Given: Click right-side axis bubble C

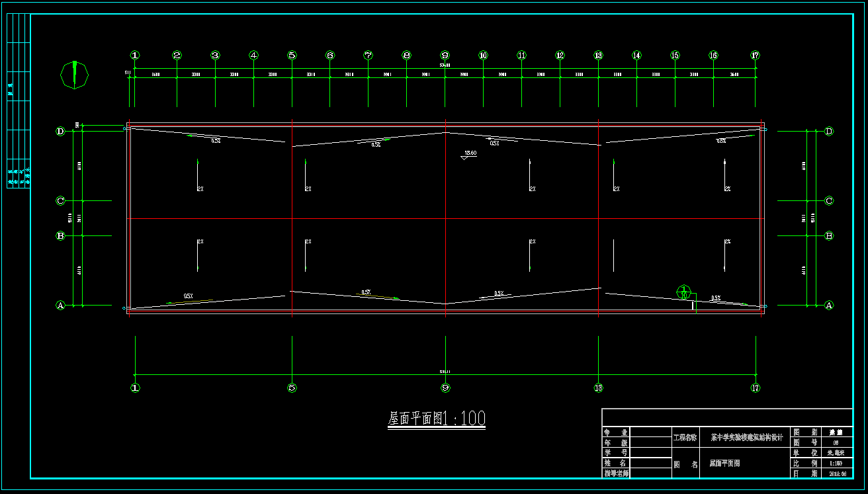Looking at the screenshot, I should pyautogui.click(x=828, y=201).
